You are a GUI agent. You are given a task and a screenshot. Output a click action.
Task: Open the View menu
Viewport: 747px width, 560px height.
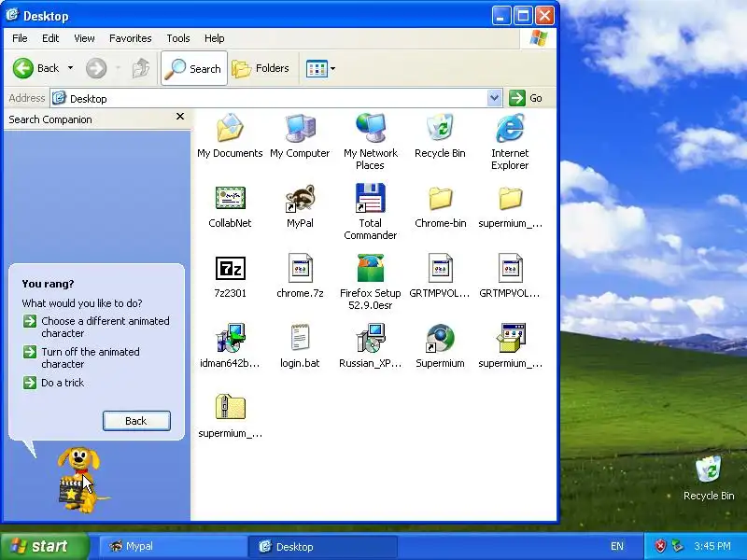point(84,38)
